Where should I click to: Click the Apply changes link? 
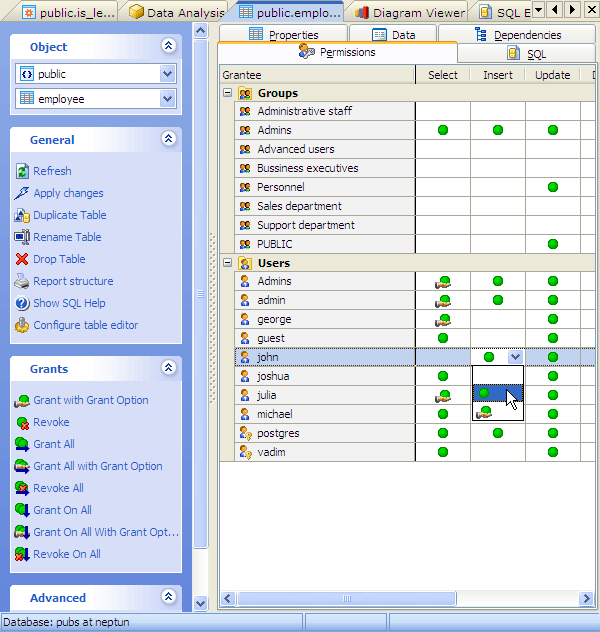[68, 193]
